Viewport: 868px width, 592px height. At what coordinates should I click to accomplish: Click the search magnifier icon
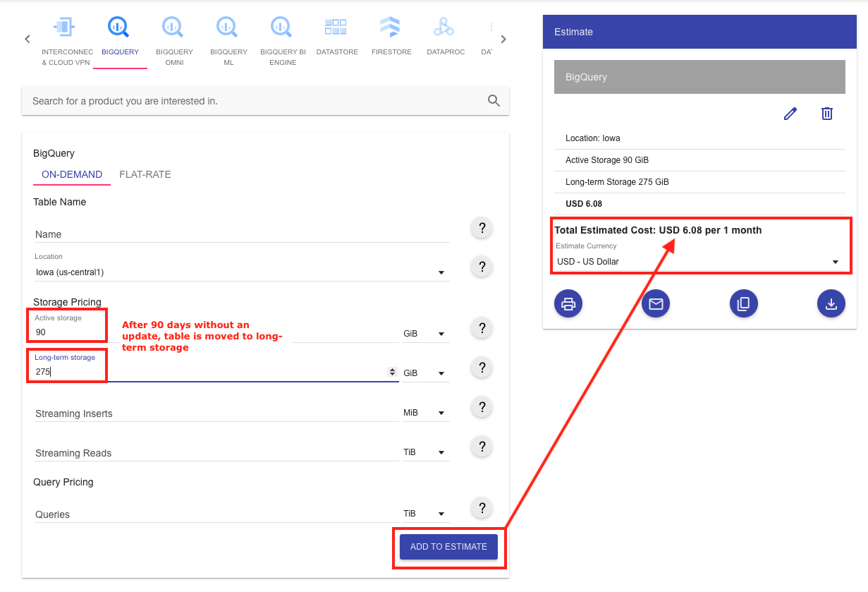click(x=494, y=101)
